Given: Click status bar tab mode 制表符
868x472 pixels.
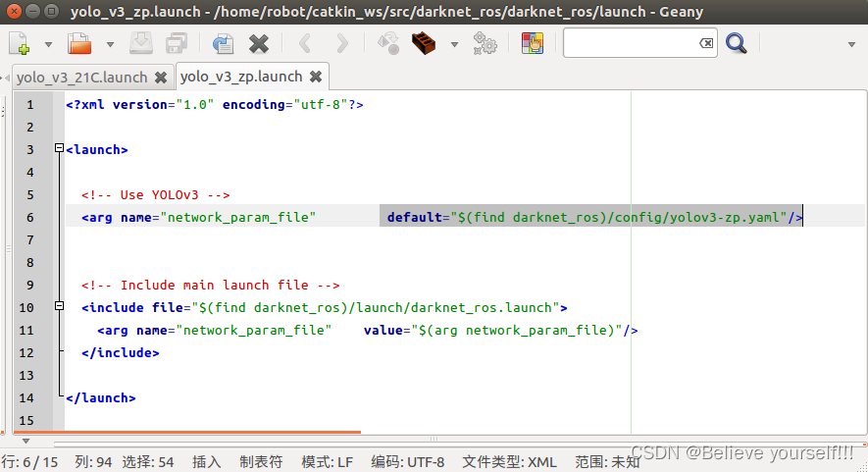Looking at the screenshot, I should (x=261, y=462).
